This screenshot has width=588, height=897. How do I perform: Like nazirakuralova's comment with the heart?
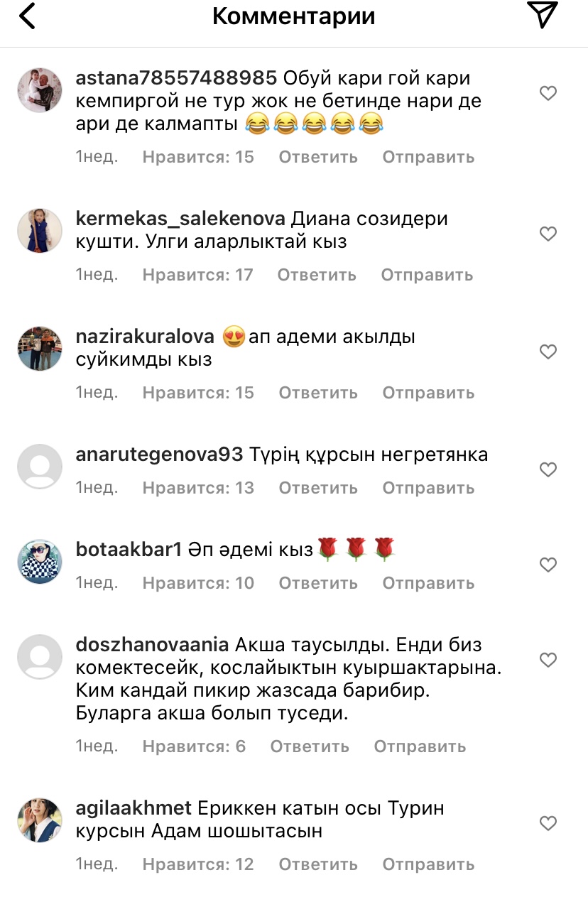pyautogui.click(x=548, y=352)
